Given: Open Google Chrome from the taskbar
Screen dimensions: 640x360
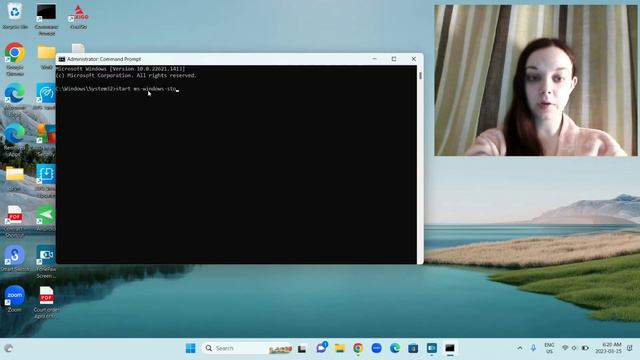Looking at the screenshot, I should point(358,348).
